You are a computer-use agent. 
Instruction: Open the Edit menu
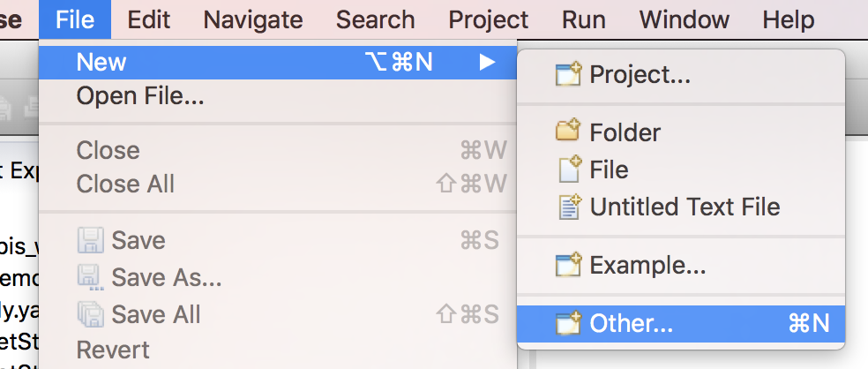(148, 19)
